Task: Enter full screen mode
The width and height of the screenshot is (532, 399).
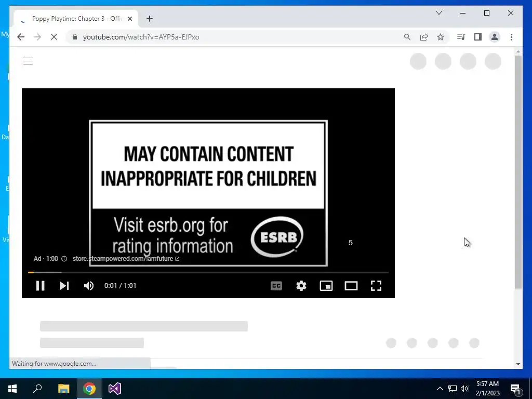Action: point(376,286)
